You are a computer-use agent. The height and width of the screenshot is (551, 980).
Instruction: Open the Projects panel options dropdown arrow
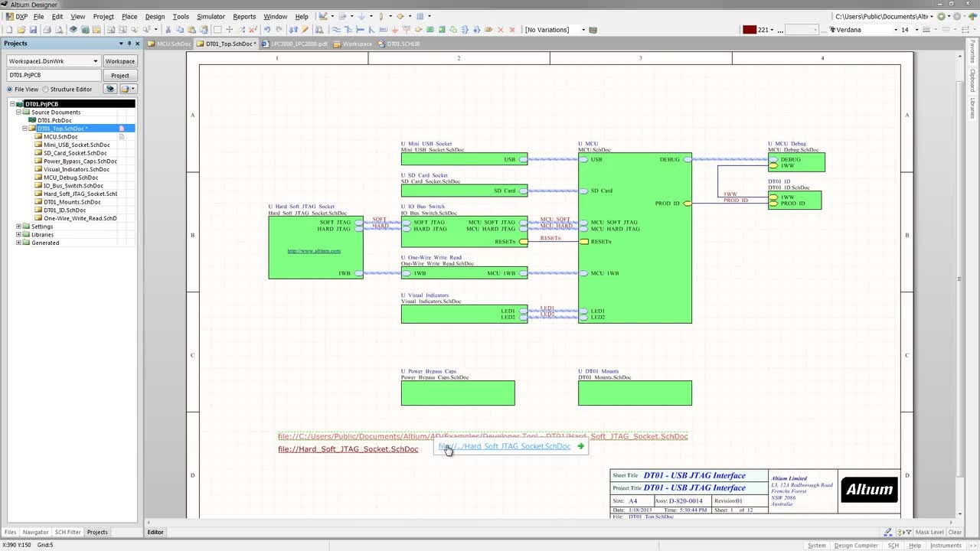pyautogui.click(x=121, y=44)
